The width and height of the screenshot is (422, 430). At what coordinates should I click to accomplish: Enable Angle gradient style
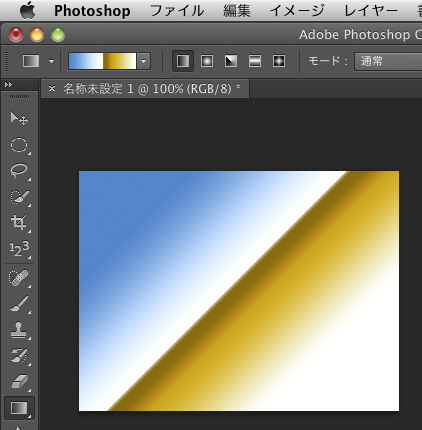point(231,61)
